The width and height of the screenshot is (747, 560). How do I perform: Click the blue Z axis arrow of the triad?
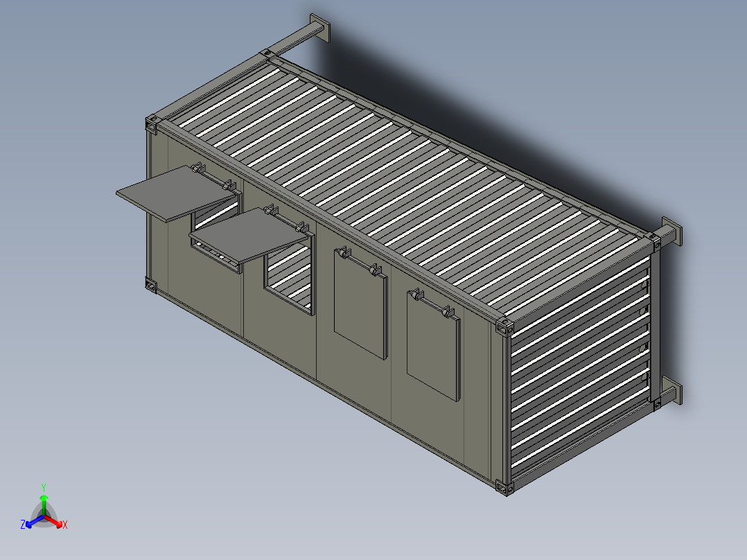35,521
